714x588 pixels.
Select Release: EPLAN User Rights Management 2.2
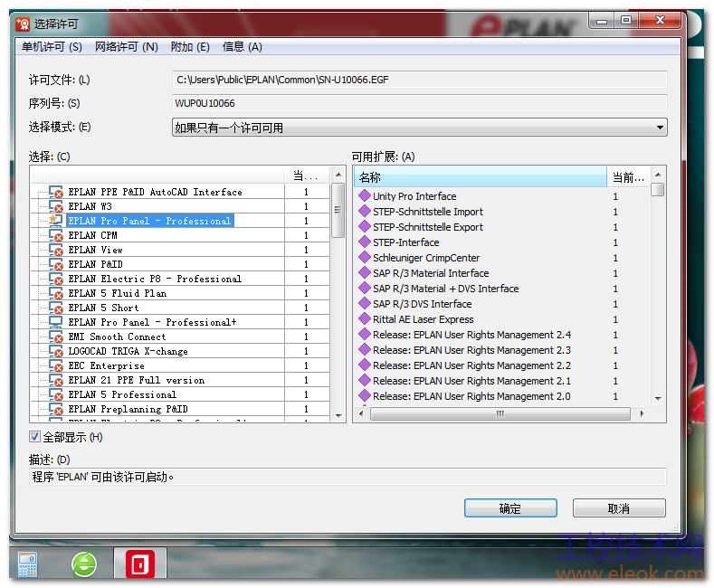(x=471, y=365)
